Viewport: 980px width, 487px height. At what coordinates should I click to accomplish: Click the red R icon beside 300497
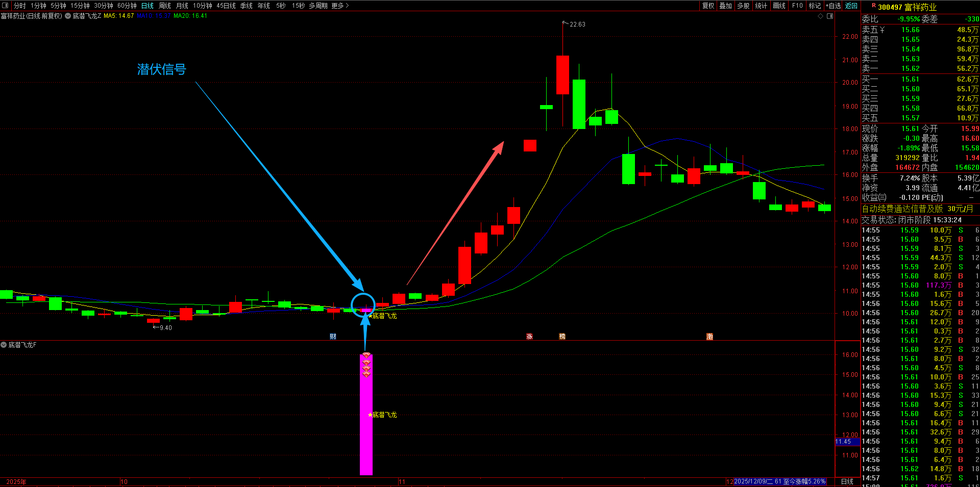click(x=874, y=6)
